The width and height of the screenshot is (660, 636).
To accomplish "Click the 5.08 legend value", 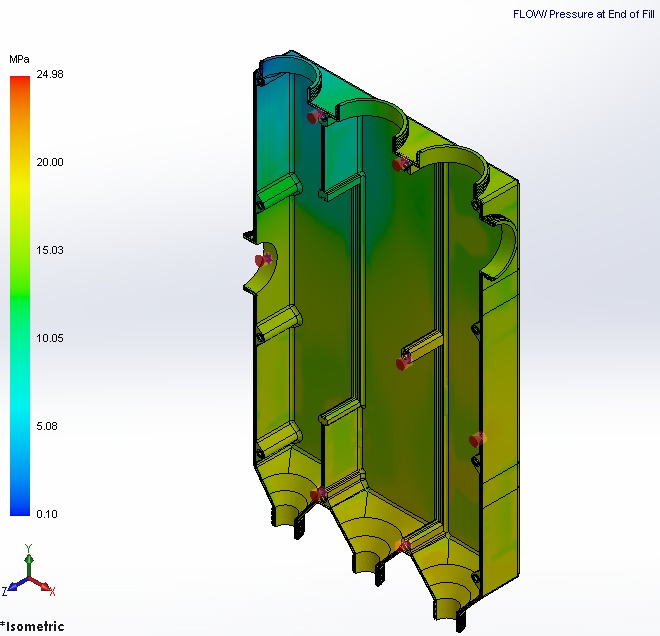I will click(x=47, y=426).
